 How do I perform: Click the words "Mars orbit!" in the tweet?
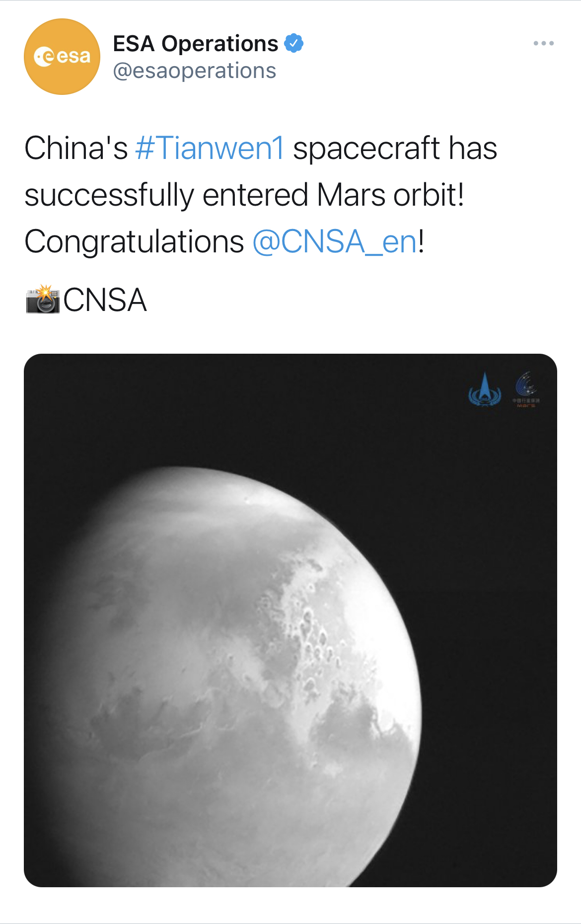[x=390, y=195]
